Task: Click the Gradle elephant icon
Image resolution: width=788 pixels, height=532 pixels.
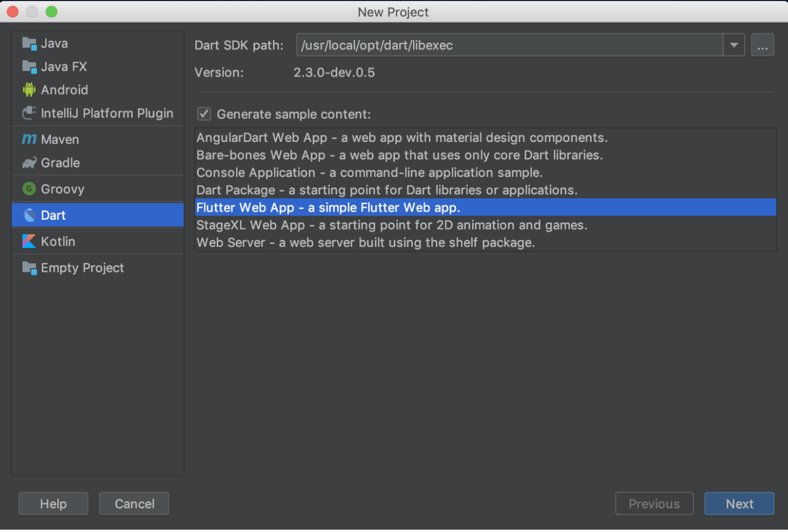Action: pos(29,163)
